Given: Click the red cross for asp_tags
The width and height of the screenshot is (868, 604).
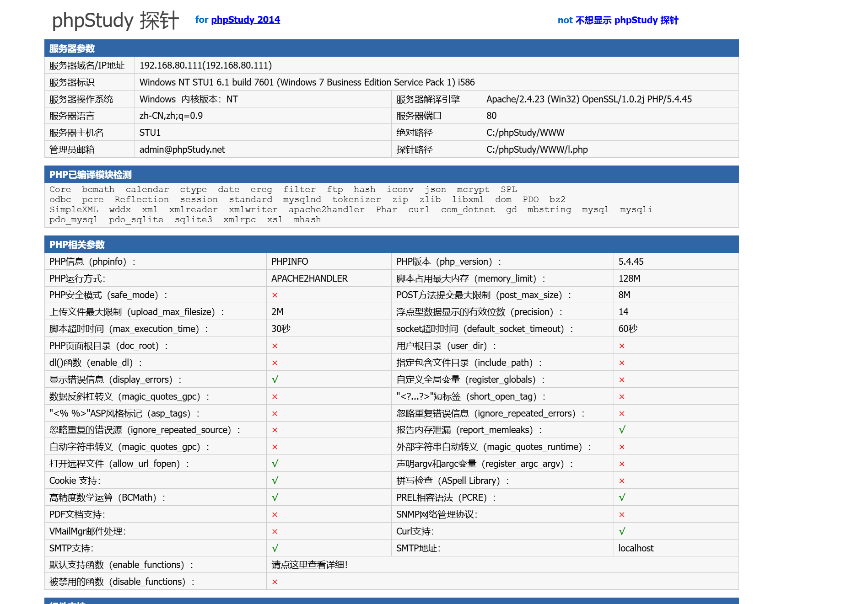Looking at the screenshot, I should point(275,414).
